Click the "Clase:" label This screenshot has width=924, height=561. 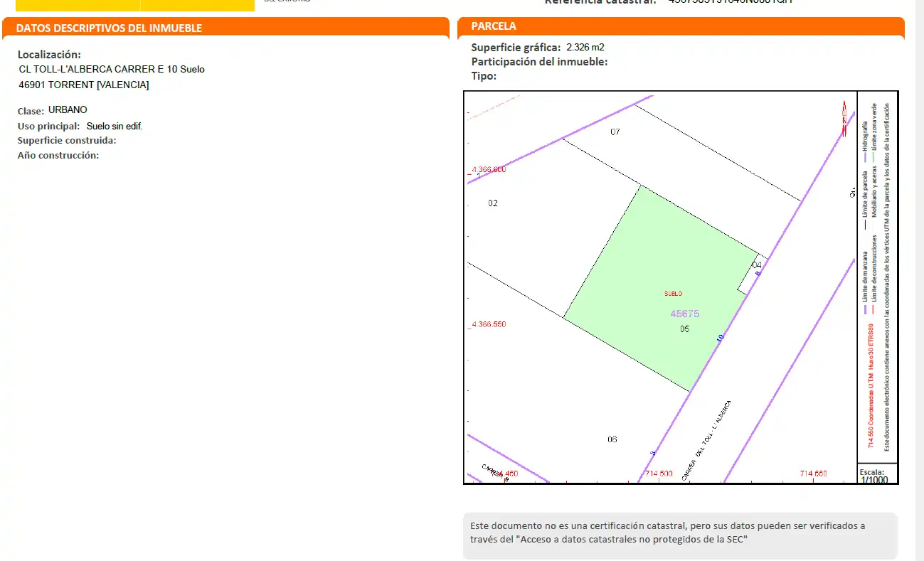pos(31,111)
